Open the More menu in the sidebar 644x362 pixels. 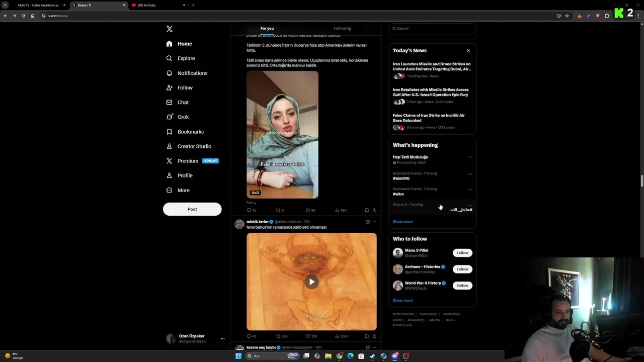pyautogui.click(x=178, y=190)
